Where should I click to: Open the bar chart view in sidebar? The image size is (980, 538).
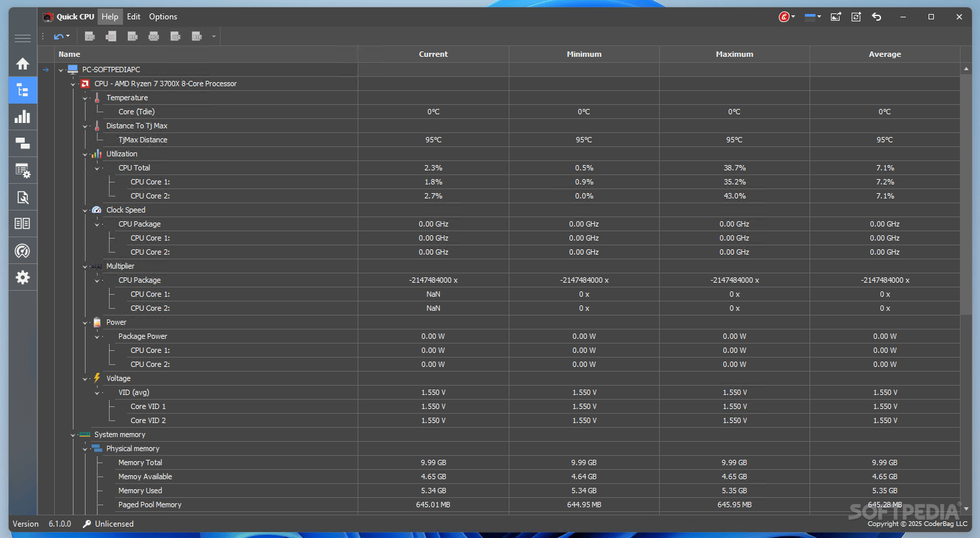pos(23,117)
